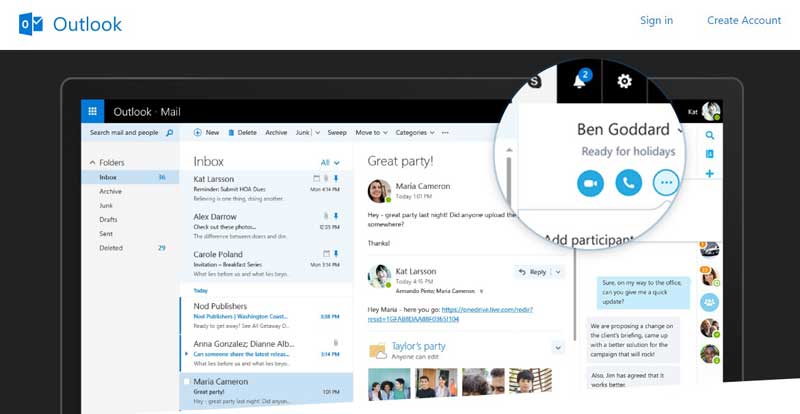Image resolution: width=800 pixels, height=414 pixels.
Task: Click the group contacts icon in Skype sidebar
Action: click(709, 302)
